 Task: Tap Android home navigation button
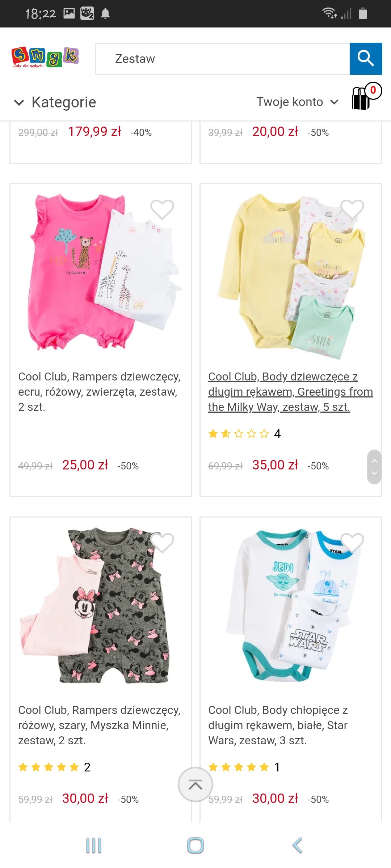[195, 845]
